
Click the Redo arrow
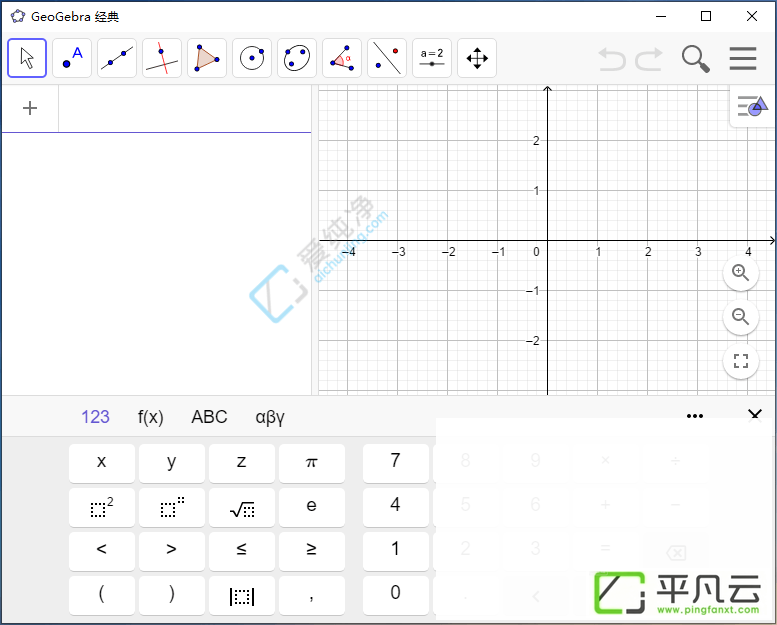pos(649,59)
